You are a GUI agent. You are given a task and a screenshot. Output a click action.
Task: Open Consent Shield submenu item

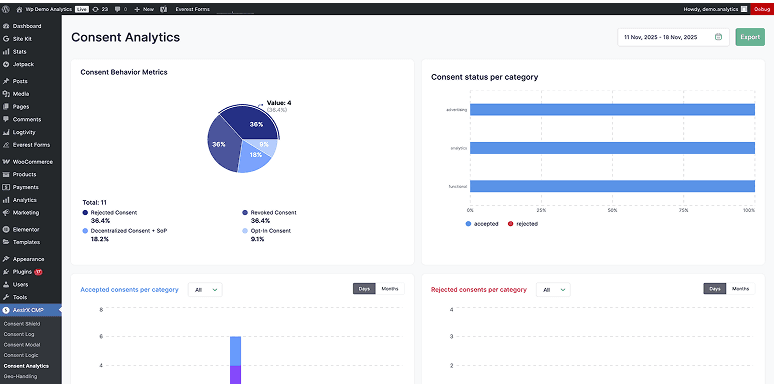(x=22, y=324)
